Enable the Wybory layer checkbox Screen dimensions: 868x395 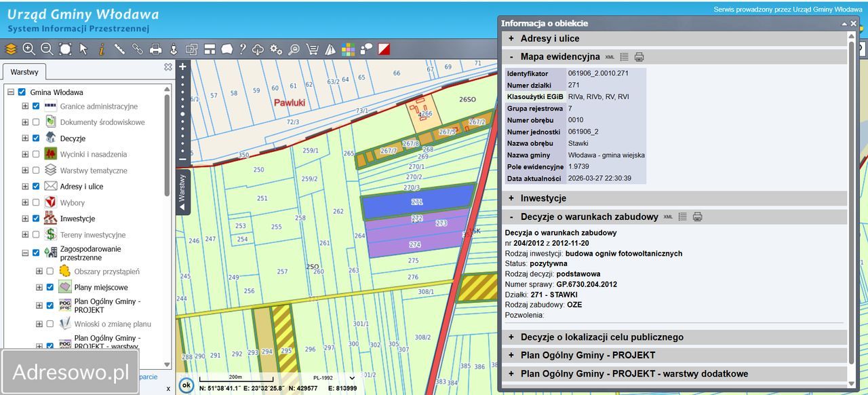tap(36, 202)
